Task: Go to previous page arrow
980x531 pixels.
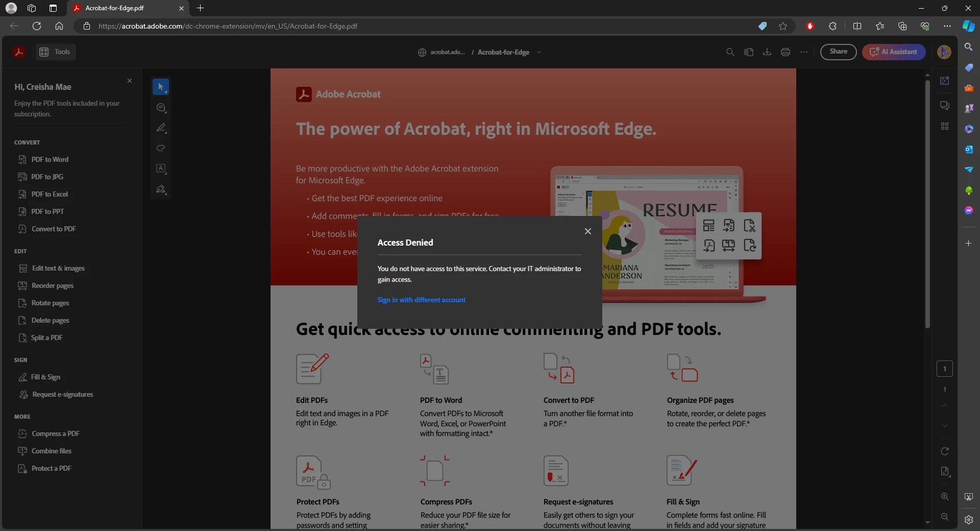Action: tap(945, 405)
